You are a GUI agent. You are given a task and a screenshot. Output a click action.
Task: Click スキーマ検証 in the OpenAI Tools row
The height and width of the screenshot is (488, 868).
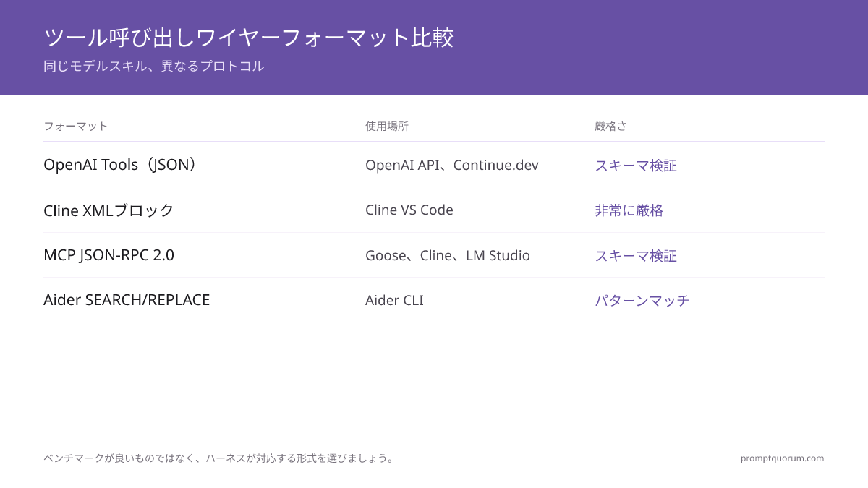coord(636,166)
